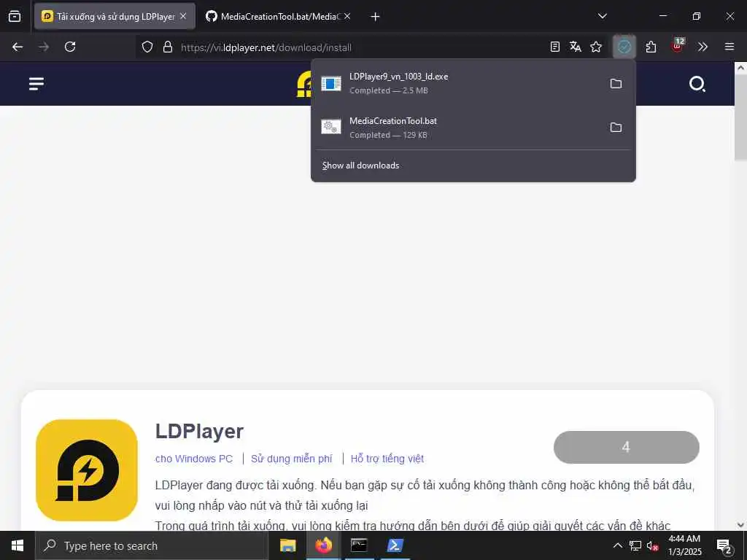Viewport: 747px width, 560px height.
Task: Click the tracking protection shield icon
Action: click(x=147, y=47)
